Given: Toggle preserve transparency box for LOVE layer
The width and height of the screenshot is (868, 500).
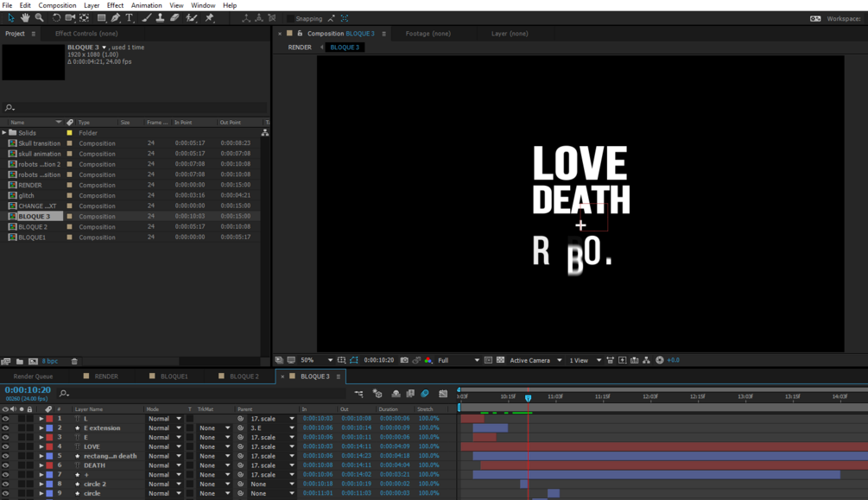Looking at the screenshot, I should click(190, 446).
